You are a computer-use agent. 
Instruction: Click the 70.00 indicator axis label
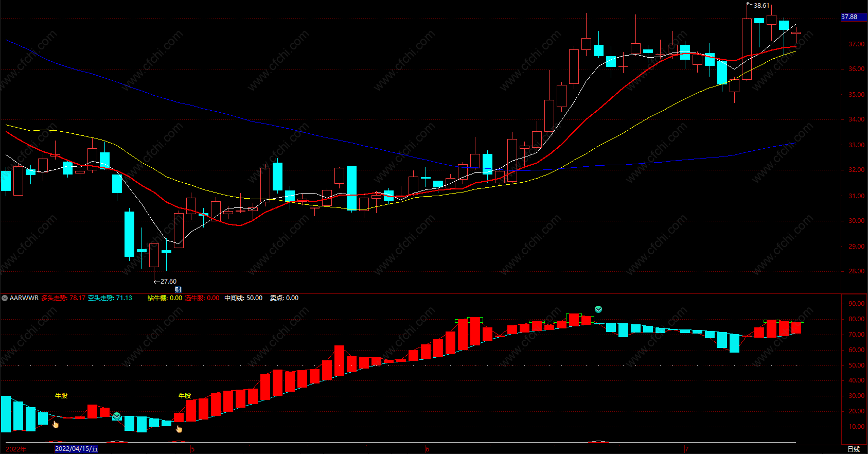[857, 335]
